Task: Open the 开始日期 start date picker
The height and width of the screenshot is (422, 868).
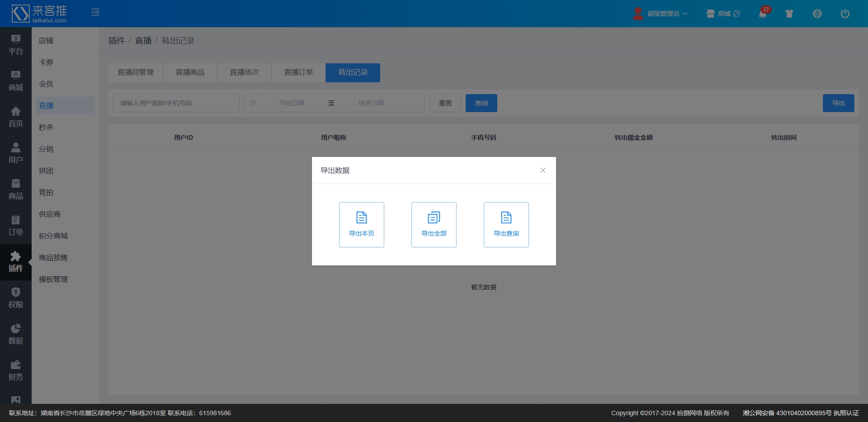Action: [291, 103]
